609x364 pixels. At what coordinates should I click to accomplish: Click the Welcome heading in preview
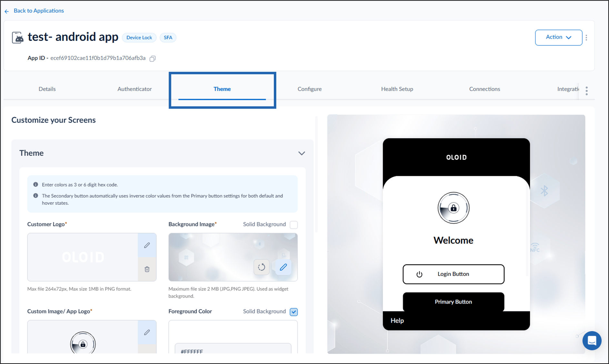point(453,240)
